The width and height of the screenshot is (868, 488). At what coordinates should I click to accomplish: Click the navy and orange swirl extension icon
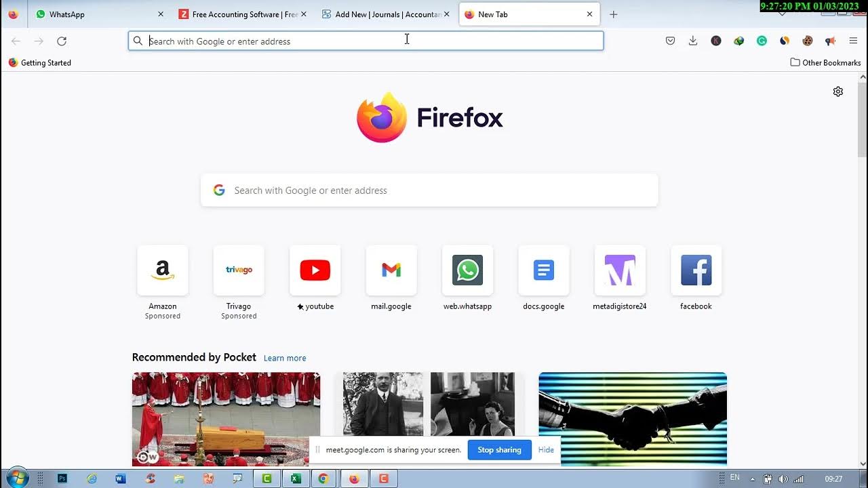pyautogui.click(x=785, y=41)
